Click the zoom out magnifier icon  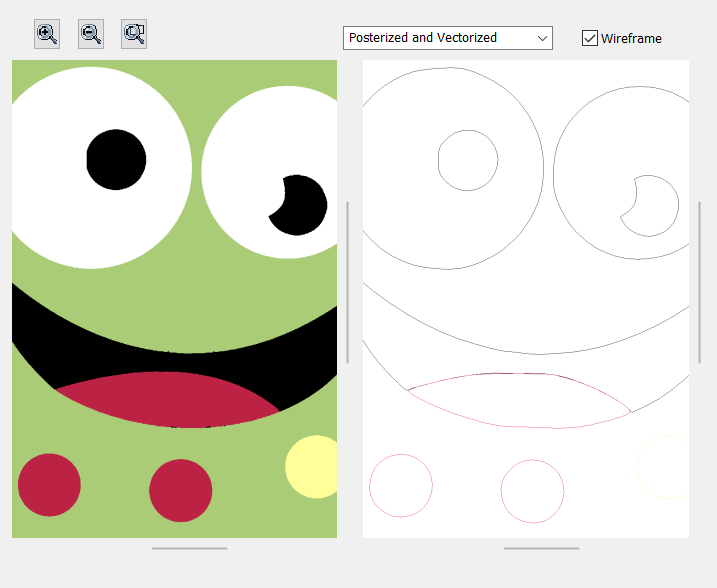point(91,34)
